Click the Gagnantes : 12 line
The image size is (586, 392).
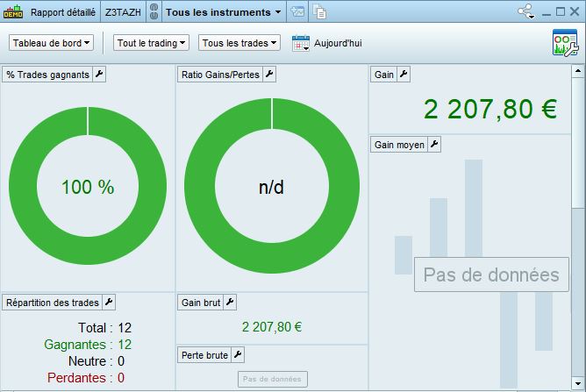[88, 345]
